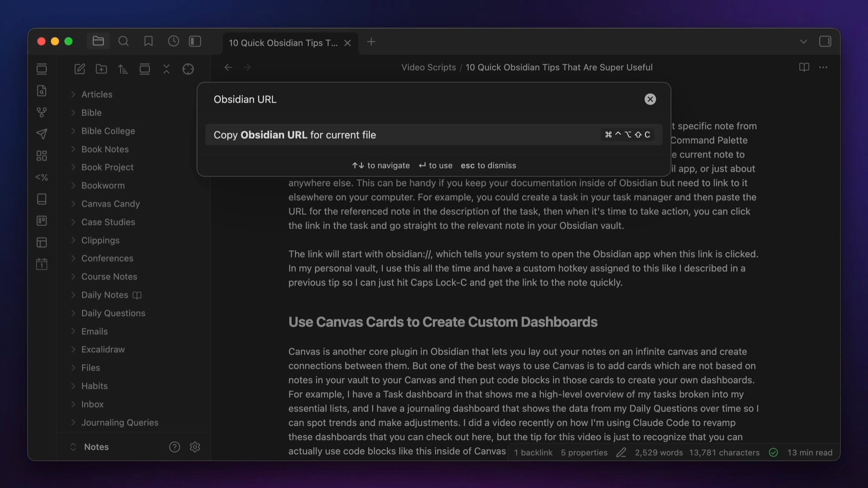Open Video Scripts breadcrumb link
This screenshot has height=488, width=868.
(x=428, y=67)
